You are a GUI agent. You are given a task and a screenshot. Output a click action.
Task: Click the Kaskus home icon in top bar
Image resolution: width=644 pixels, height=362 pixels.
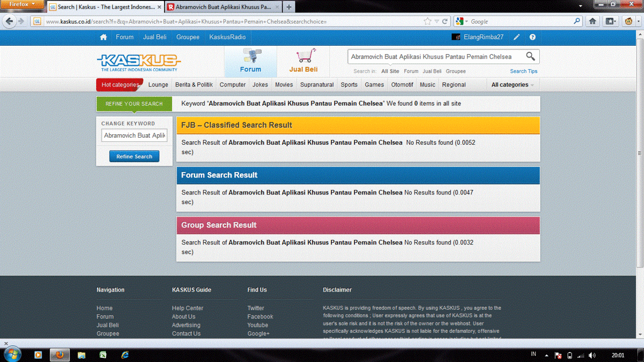pos(103,37)
